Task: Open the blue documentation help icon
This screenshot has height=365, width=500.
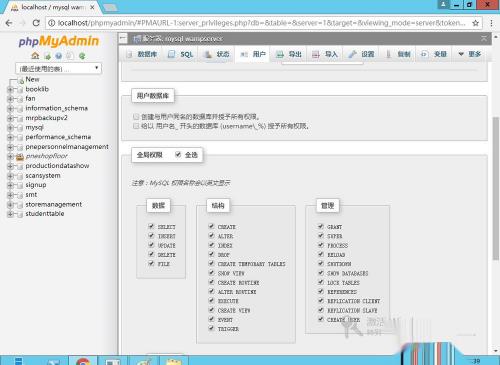Action: 59,56
